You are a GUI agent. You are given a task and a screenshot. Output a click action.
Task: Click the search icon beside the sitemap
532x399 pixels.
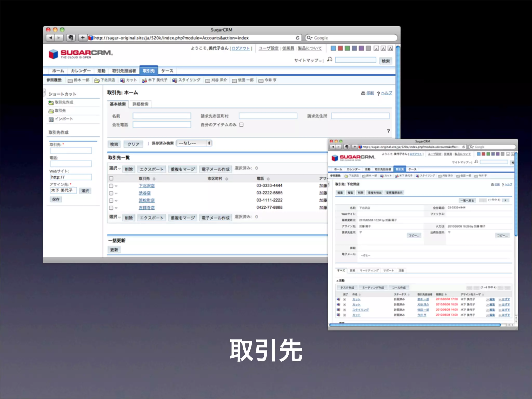330,59
